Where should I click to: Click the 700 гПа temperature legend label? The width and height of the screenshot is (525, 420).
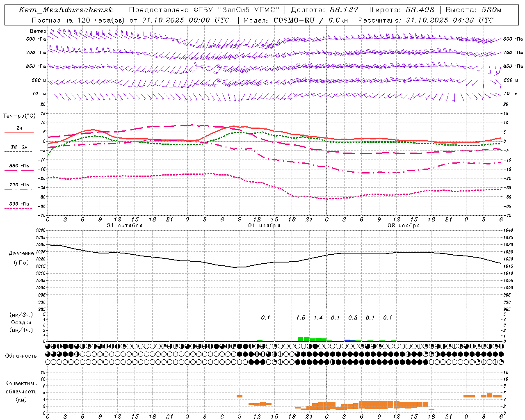click(x=19, y=185)
